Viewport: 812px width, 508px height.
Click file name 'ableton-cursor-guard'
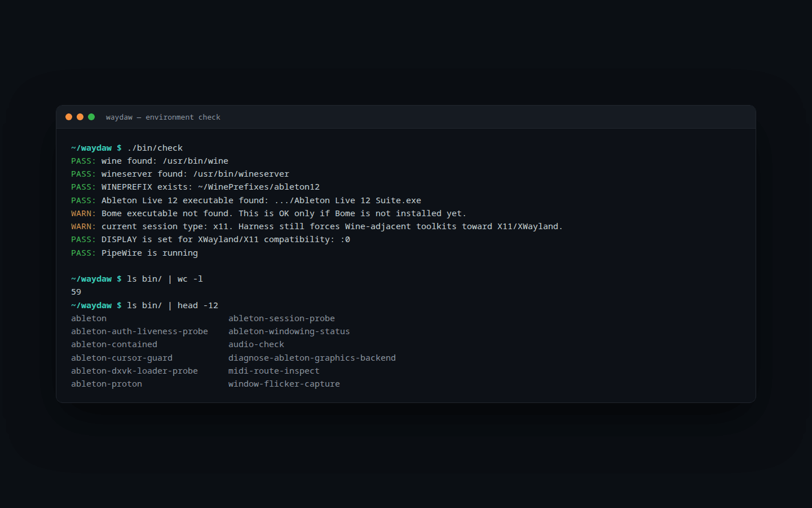point(122,358)
